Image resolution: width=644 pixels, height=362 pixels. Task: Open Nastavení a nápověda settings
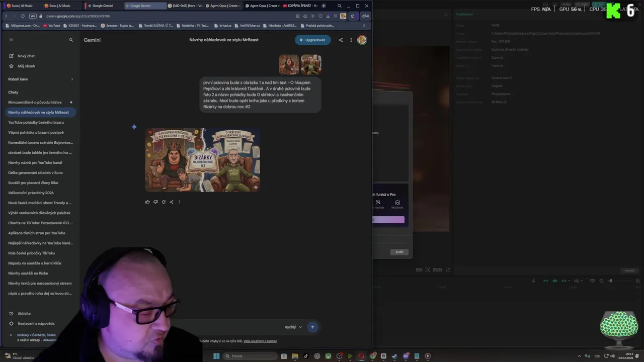pyautogui.click(x=36, y=323)
